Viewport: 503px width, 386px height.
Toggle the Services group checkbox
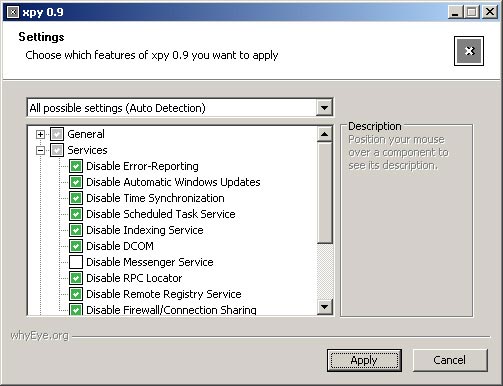click(57, 150)
